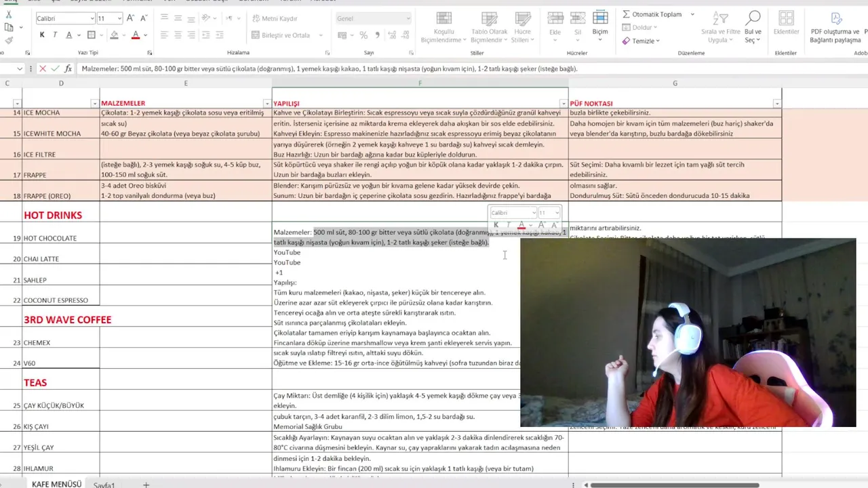The width and height of the screenshot is (868, 488).
Task: Apply fill color bucket
Action: (x=114, y=35)
